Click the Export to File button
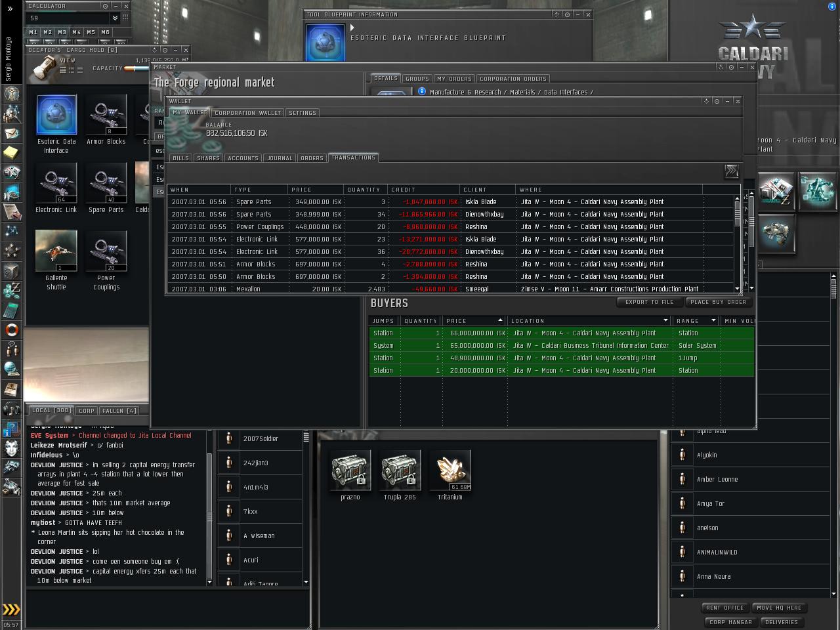Viewport: 840px width, 630px height. click(650, 302)
